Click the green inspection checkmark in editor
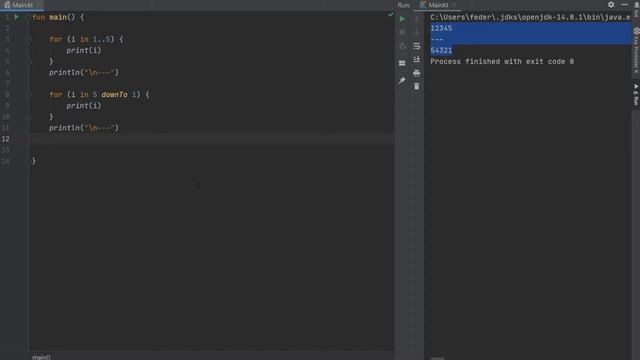640x360 pixels. (x=390, y=15)
